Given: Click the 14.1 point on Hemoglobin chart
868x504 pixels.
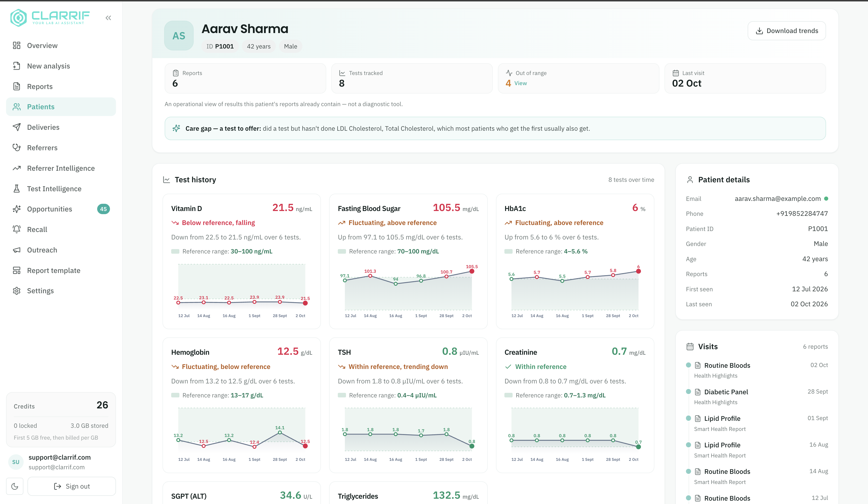Looking at the screenshot, I should click(280, 432).
